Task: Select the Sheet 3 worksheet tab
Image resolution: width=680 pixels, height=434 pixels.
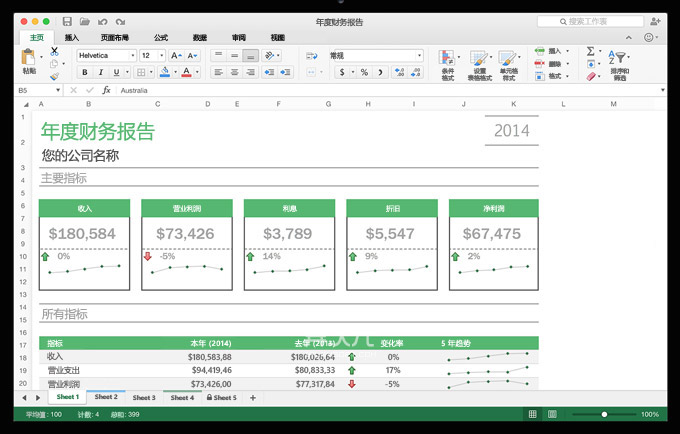Action: coord(144,398)
